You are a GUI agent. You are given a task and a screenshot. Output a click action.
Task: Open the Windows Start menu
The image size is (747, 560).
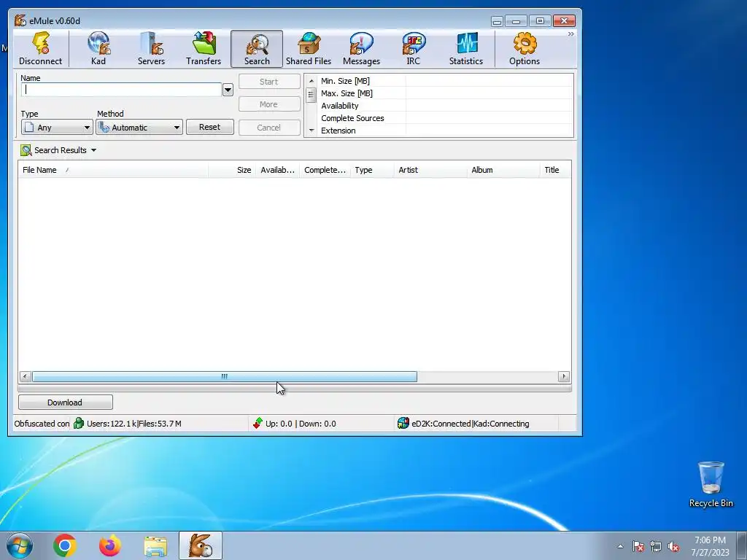point(20,545)
